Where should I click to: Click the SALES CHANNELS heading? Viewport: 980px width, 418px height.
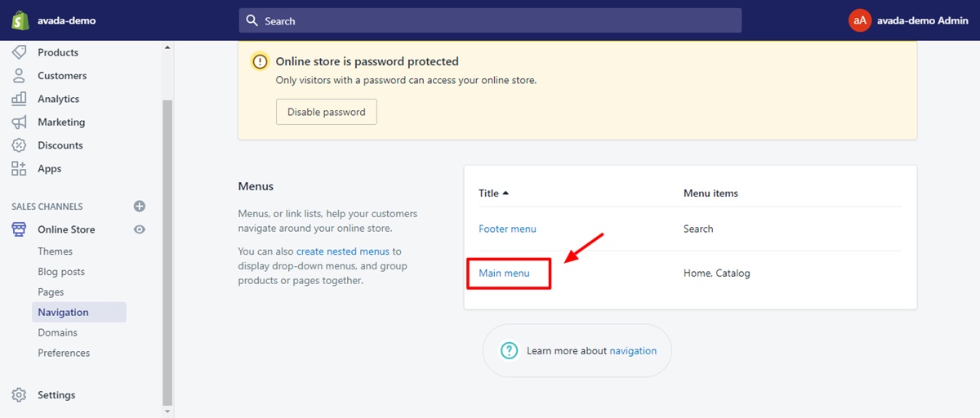[x=47, y=207]
